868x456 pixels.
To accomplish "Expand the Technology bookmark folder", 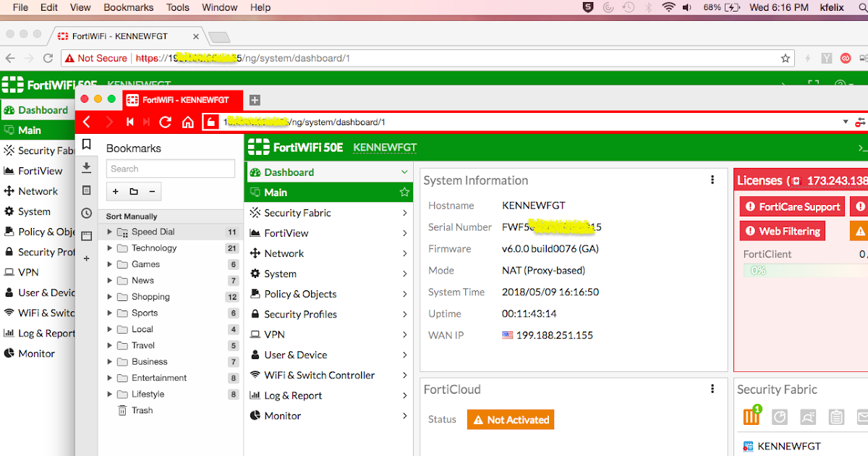I will (110, 248).
